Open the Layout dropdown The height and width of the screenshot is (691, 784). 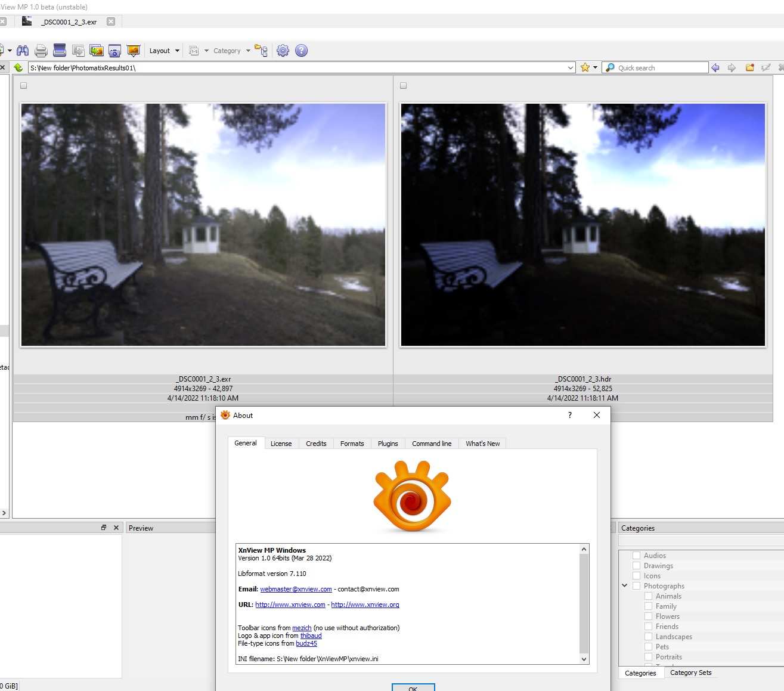(x=164, y=51)
